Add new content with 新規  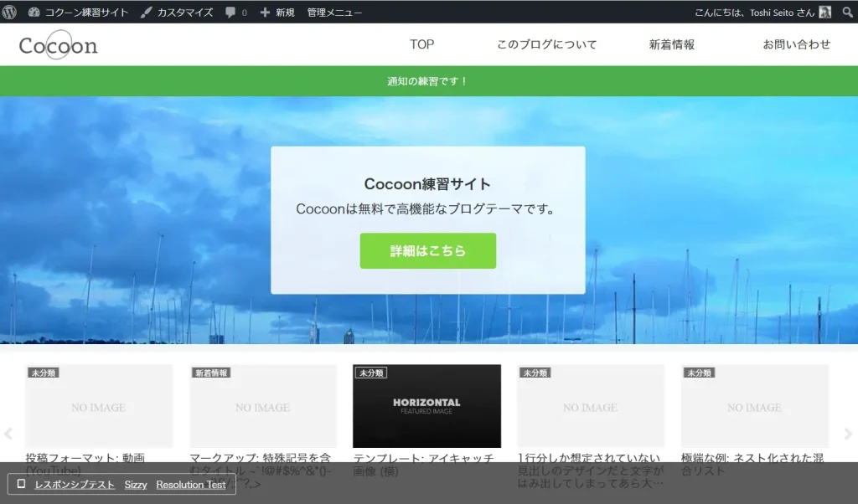click(x=277, y=12)
